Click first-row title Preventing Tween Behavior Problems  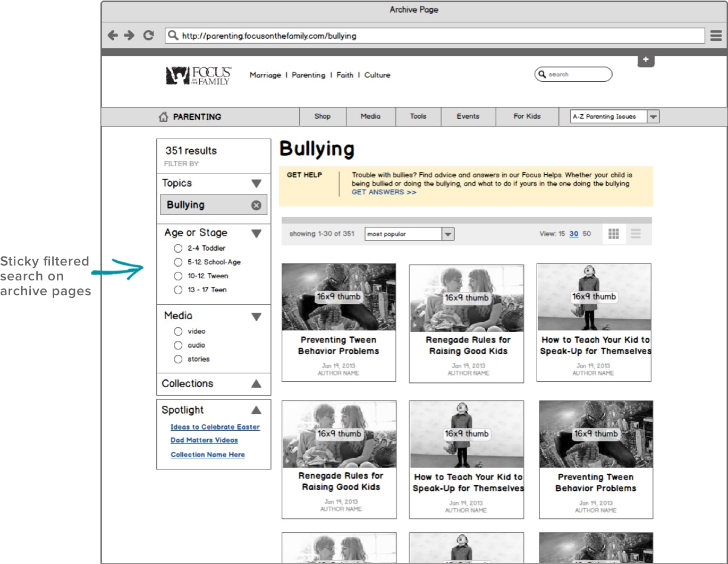click(338, 346)
